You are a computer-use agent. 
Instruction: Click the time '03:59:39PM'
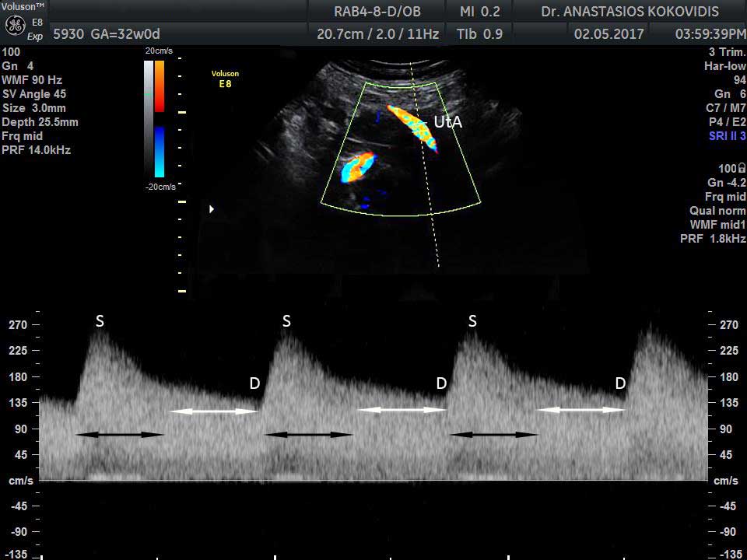(710, 34)
